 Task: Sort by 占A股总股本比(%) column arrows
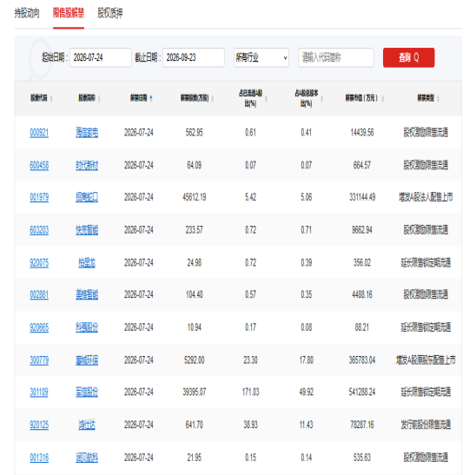(x=321, y=98)
